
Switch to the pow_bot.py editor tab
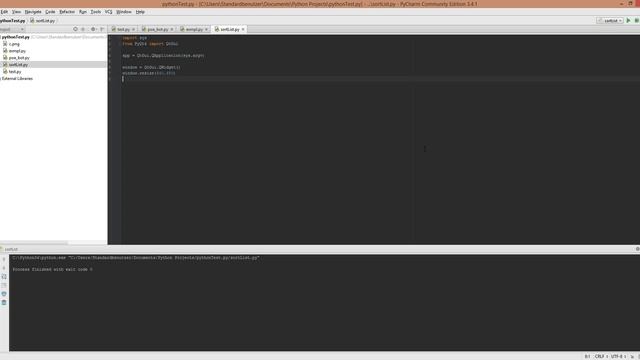[157, 29]
